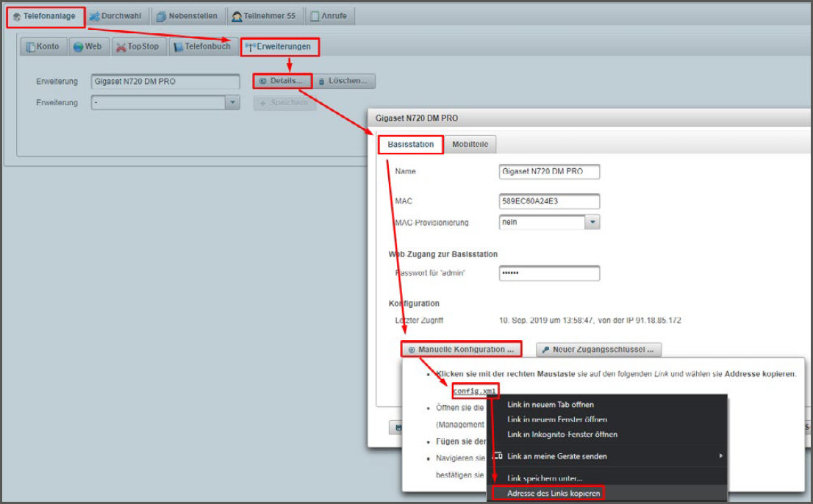Click Manuelle Konfiguration button

tap(461, 350)
